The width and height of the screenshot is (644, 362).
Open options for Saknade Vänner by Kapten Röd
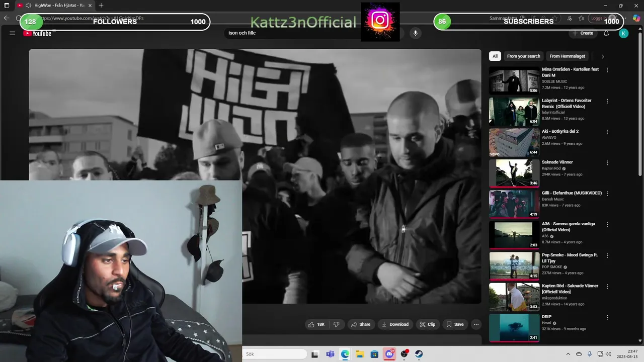(x=607, y=163)
